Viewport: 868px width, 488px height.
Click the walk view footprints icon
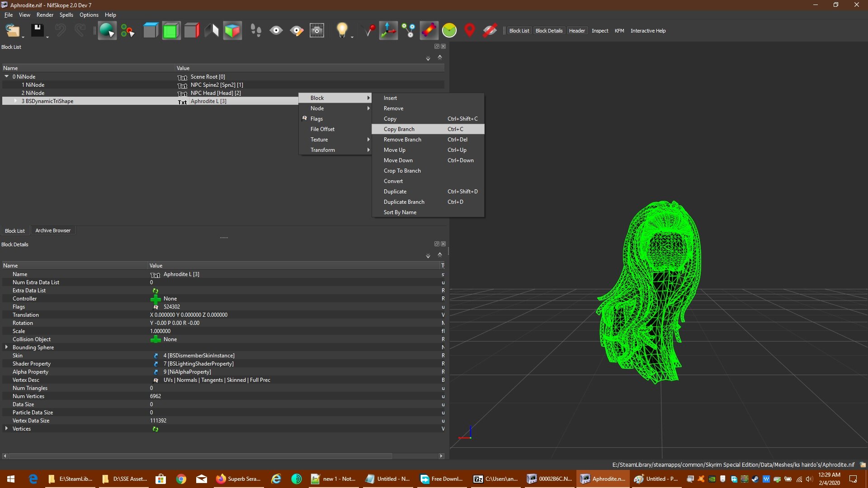coord(256,31)
